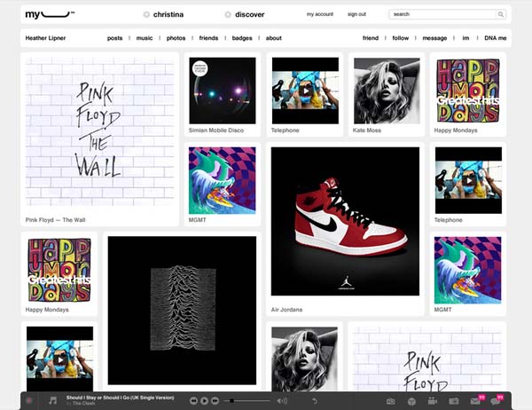Click the 'Pink Floyd — The Wall' caption
Screen dimensions: 532x410
tap(55, 220)
